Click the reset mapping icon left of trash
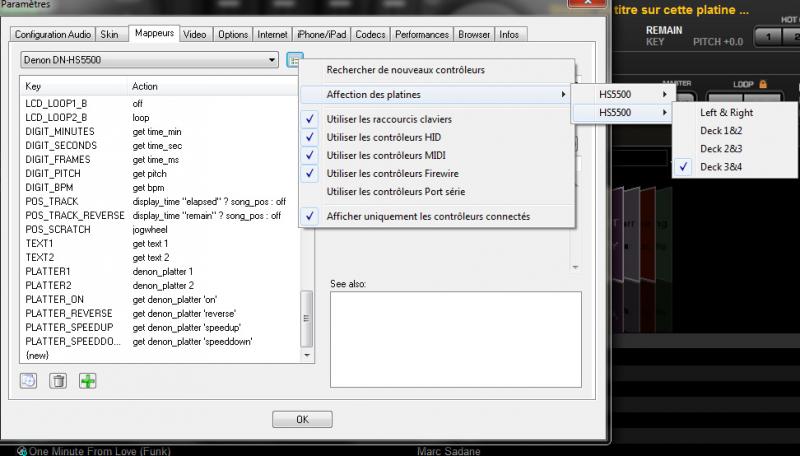Image resolution: width=800 pixels, height=456 pixels. pyautogui.click(x=30, y=380)
